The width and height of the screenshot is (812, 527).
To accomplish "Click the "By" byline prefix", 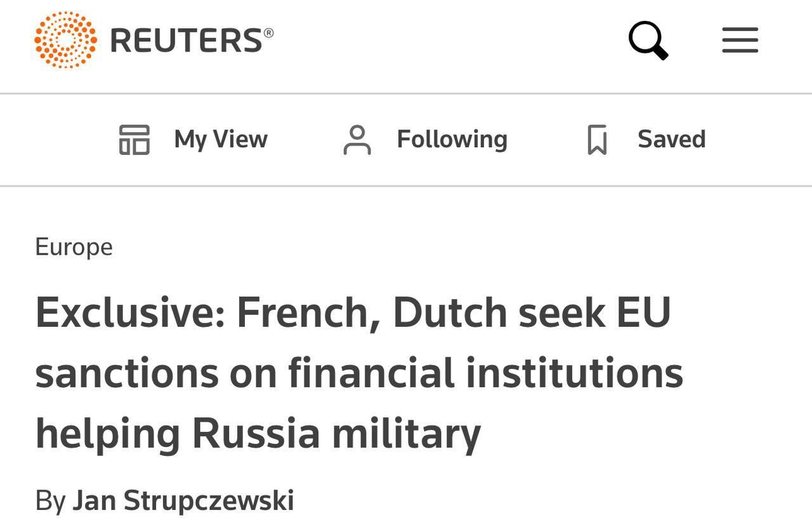I will click(x=50, y=501).
